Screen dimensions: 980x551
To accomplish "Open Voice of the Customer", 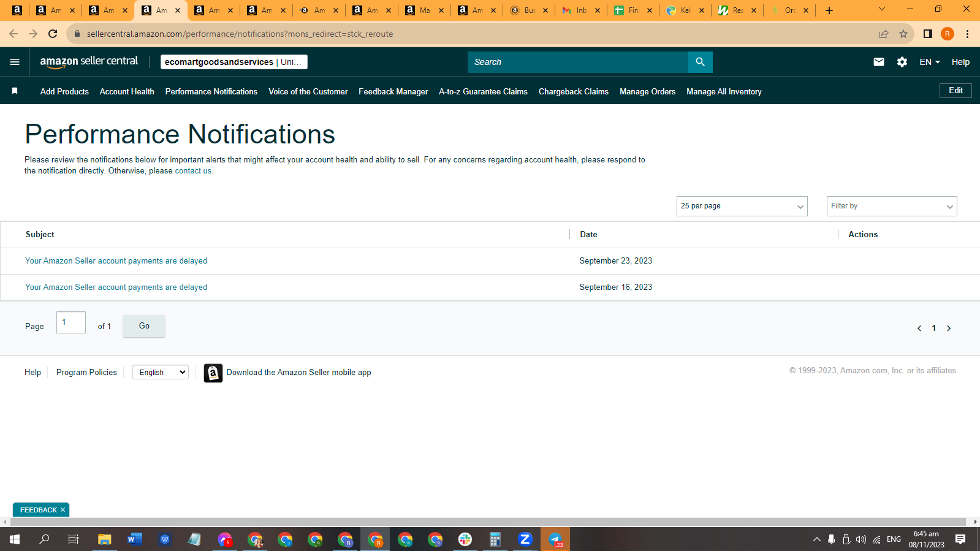I will pyautogui.click(x=308, y=91).
